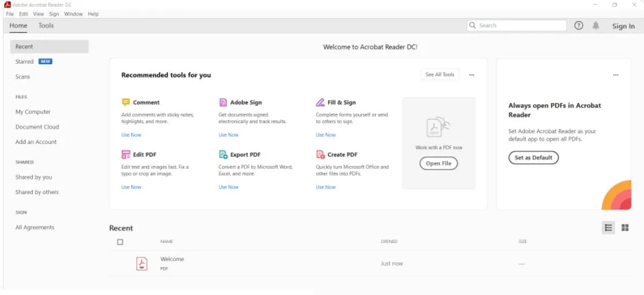
Task: Select Document Cloud in the sidebar
Action: pos(37,127)
